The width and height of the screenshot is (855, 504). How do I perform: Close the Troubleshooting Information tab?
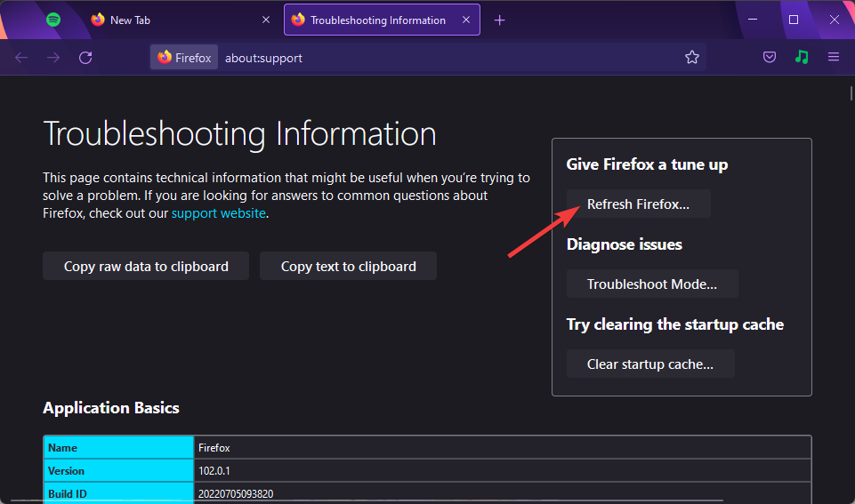(x=466, y=20)
